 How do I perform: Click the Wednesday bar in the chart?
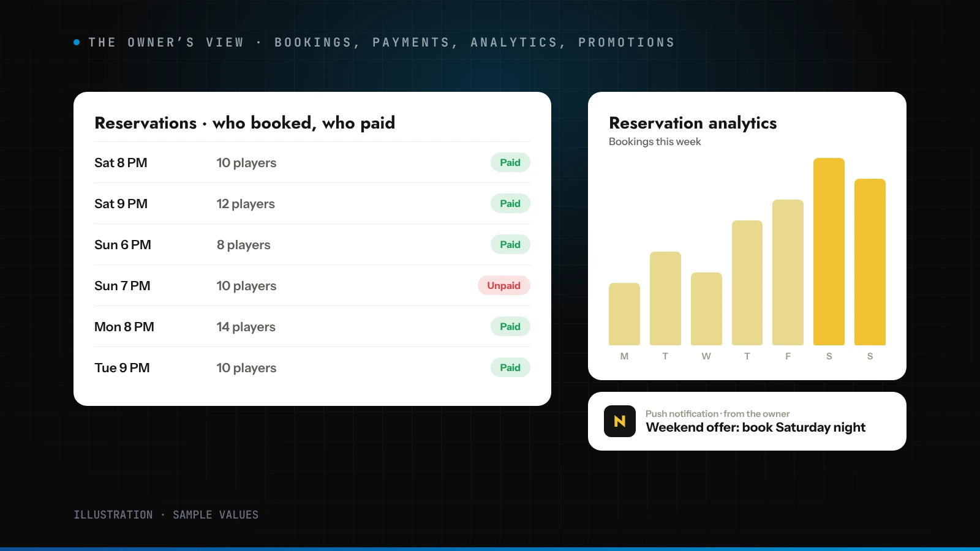[706, 309]
